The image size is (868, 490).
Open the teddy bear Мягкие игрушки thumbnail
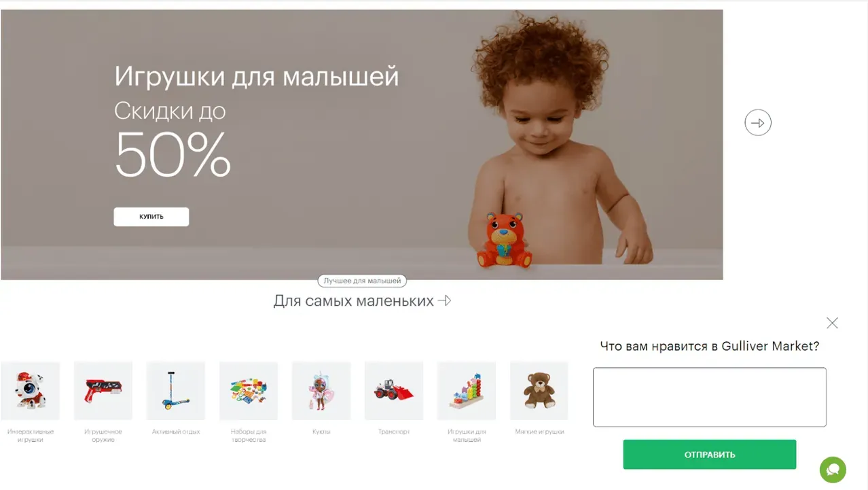[x=539, y=391]
